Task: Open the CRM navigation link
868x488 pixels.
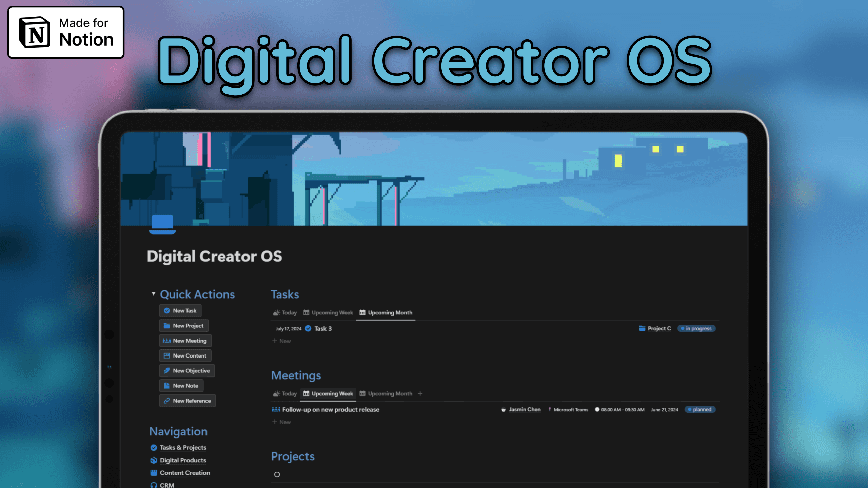Action: tap(167, 485)
